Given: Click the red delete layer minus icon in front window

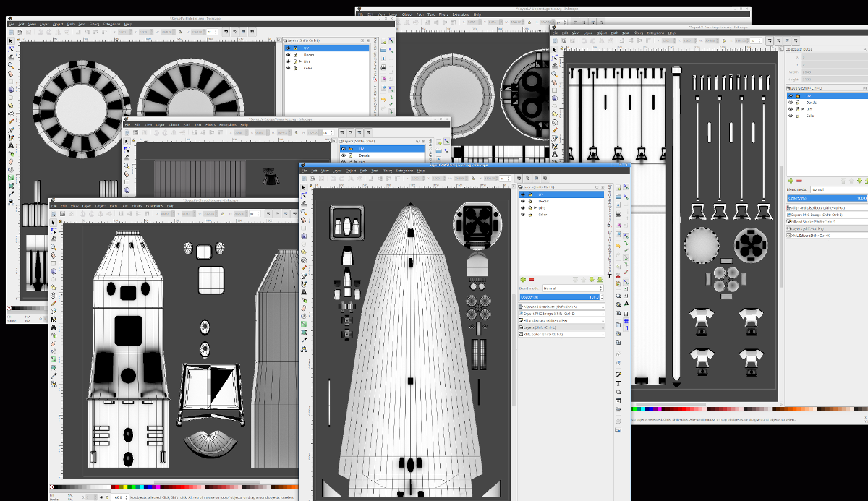Looking at the screenshot, I should pyautogui.click(x=532, y=279).
